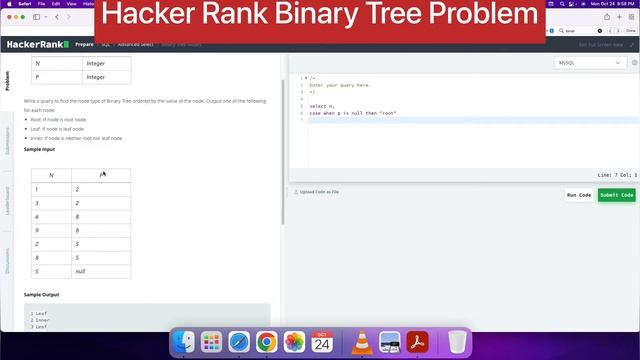Click the HackerRank logo
Viewport: 640px width, 360px height.
pos(38,44)
